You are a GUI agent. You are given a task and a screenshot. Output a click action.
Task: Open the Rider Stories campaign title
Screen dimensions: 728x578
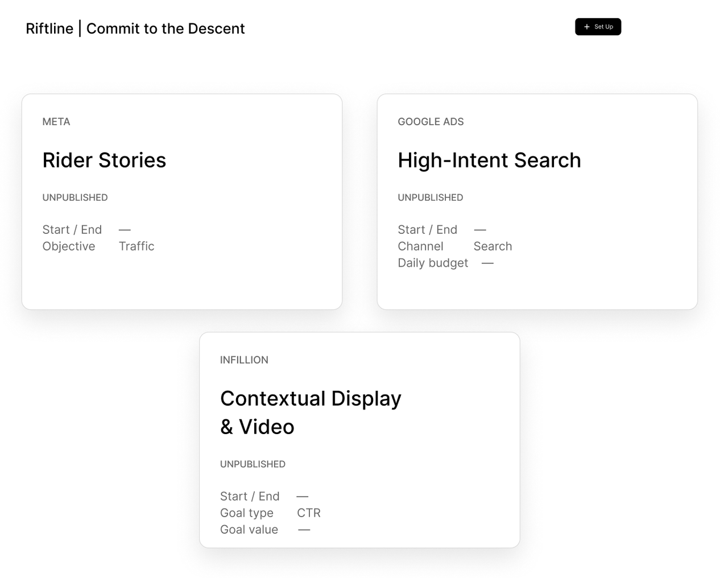[x=104, y=160]
